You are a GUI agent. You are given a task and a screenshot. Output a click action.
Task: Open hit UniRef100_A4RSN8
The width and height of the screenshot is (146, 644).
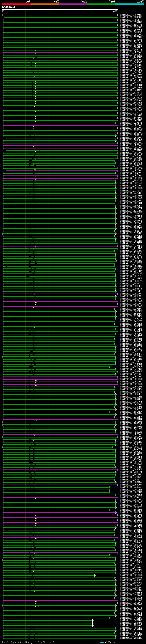pos(131,58)
